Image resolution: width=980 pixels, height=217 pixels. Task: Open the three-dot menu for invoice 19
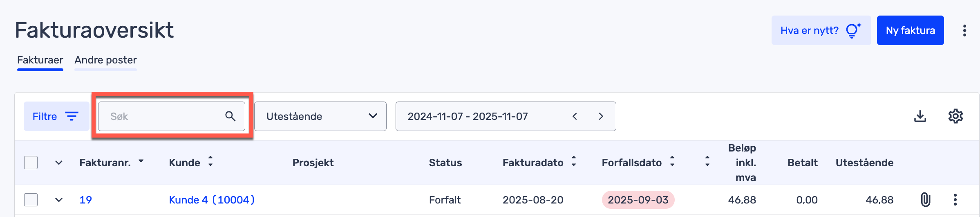(955, 200)
